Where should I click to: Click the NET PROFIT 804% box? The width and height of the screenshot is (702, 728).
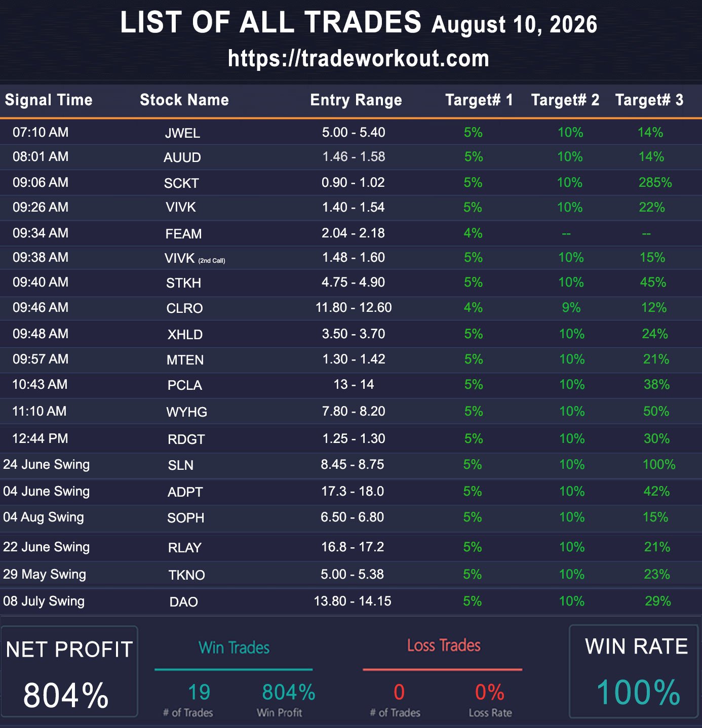(69, 671)
